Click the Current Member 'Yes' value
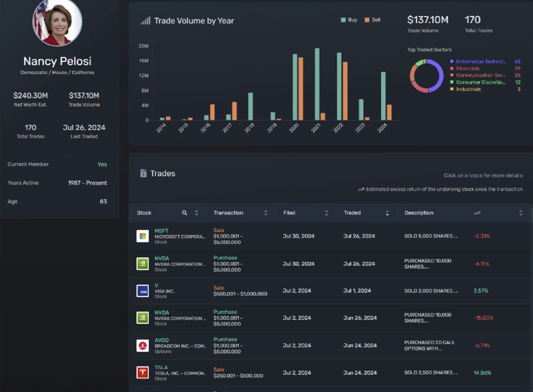533x392 pixels. click(x=102, y=164)
